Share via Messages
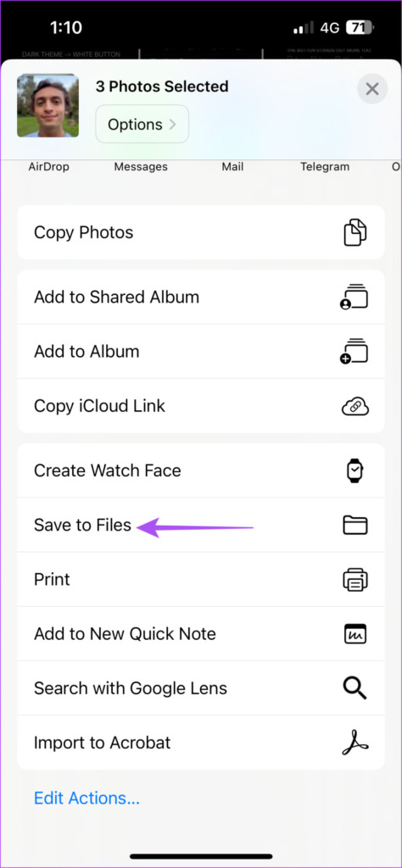This screenshot has width=402, height=868. click(141, 166)
